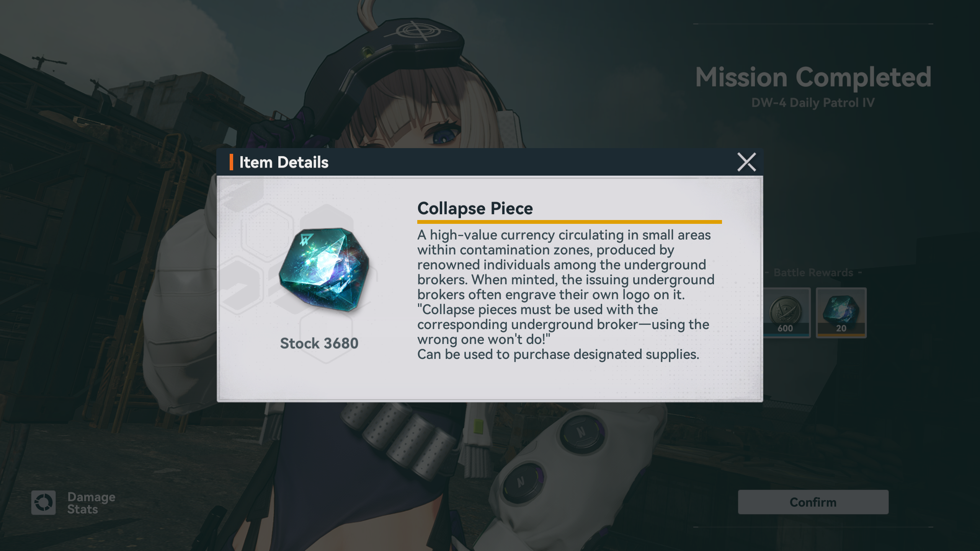Select the Collapse Piece reward showing 20
The height and width of the screenshot is (551, 980).
(841, 313)
